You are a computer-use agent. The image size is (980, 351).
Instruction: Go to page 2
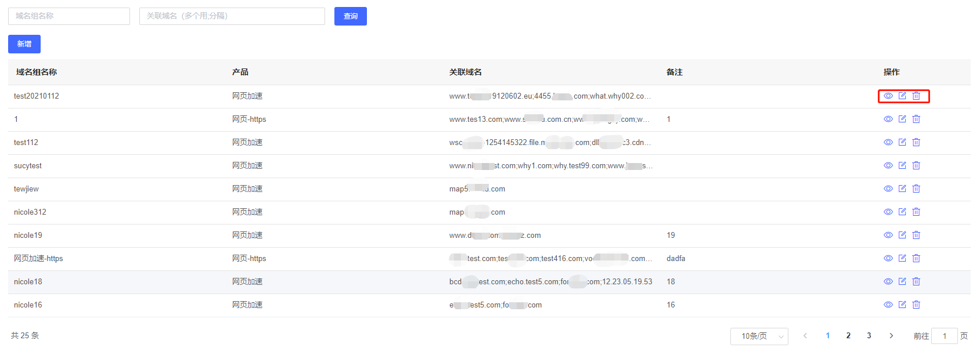tap(848, 335)
